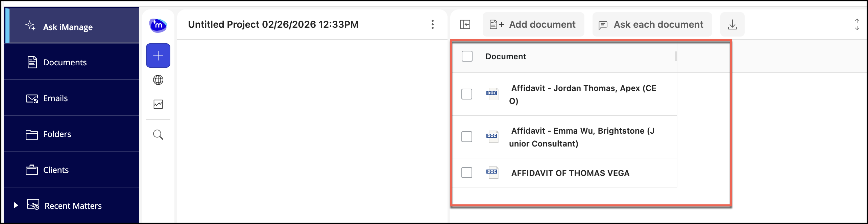
Task: Open the chart image icon in the sidebar
Action: [x=158, y=104]
